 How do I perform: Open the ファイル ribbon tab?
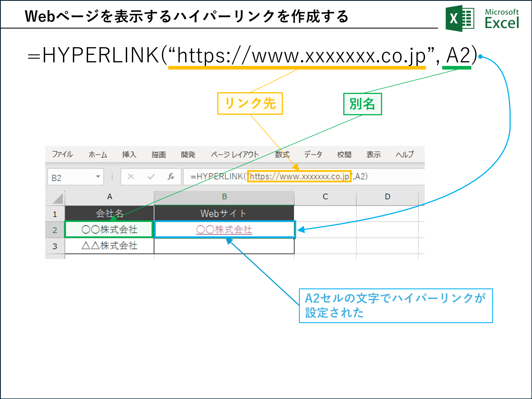point(62,154)
